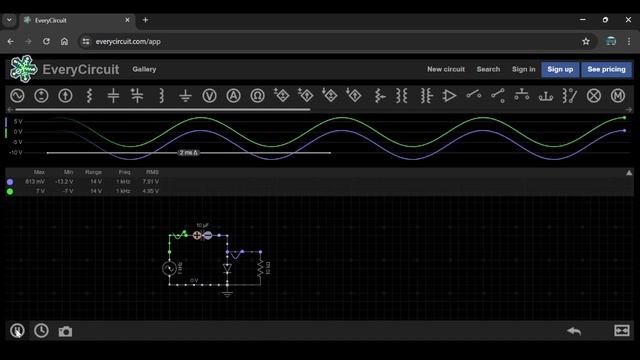This screenshot has height=360, width=640.
Task: Select the DC voltage source component
Action: [x=41, y=96]
